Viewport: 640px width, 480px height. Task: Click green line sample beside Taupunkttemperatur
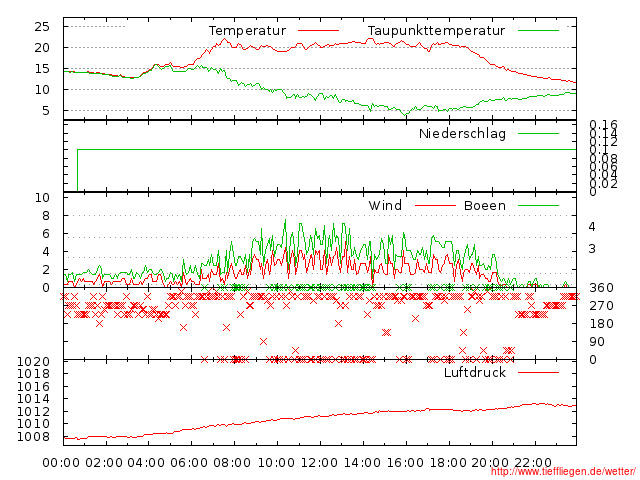tap(538, 31)
